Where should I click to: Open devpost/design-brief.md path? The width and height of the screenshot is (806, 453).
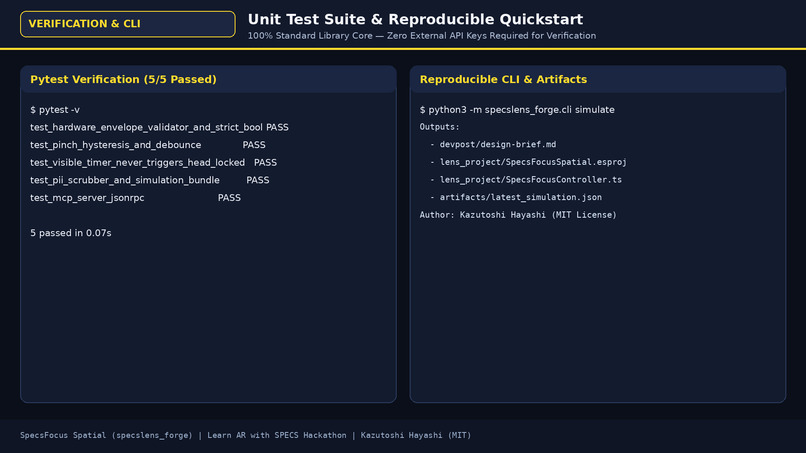(x=498, y=144)
